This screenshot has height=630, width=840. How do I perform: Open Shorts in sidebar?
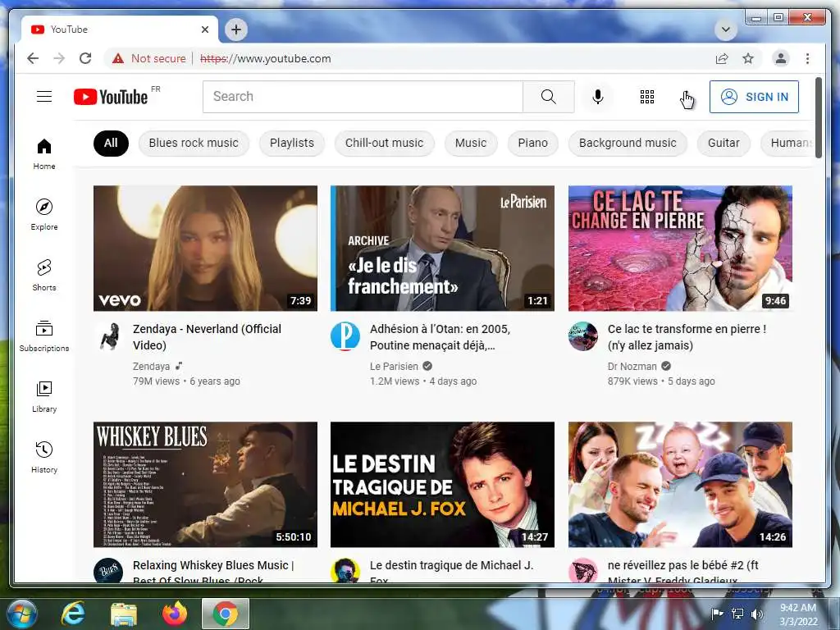click(44, 275)
